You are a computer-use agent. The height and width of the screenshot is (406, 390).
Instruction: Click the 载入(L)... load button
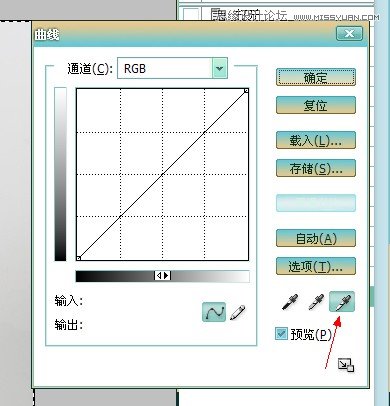point(316,140)
